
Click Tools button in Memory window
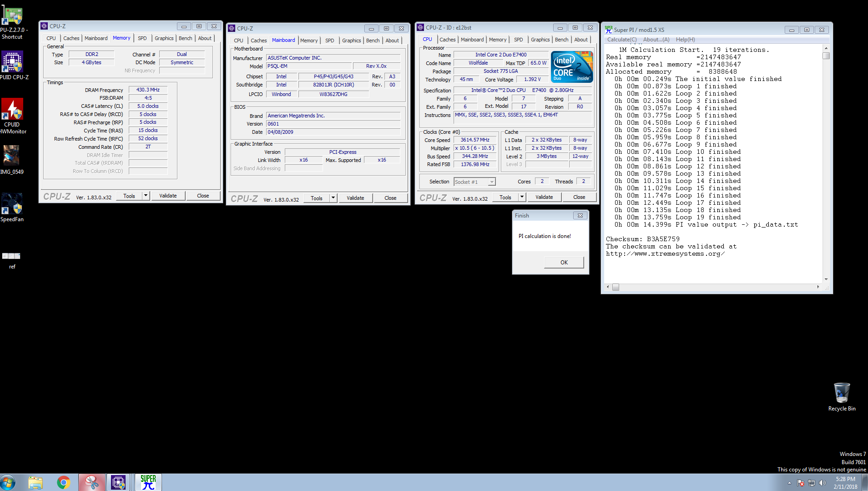tap(129, 196)
